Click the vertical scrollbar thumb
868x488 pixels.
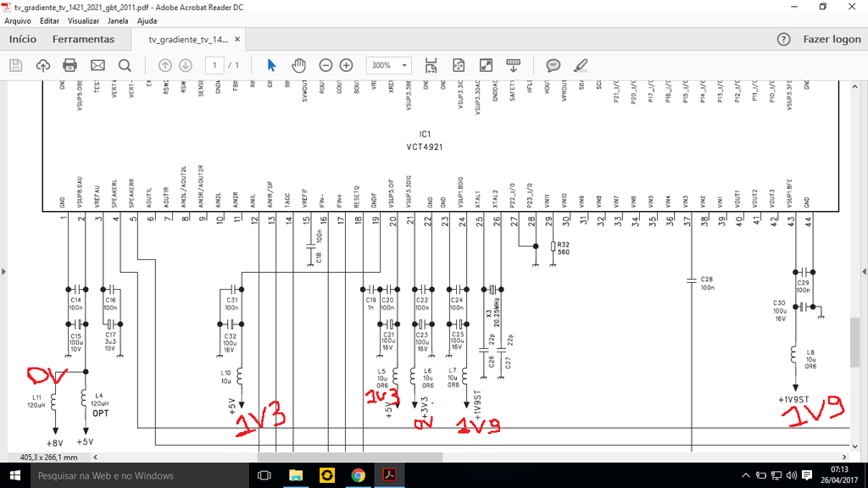tap(854, 342)
